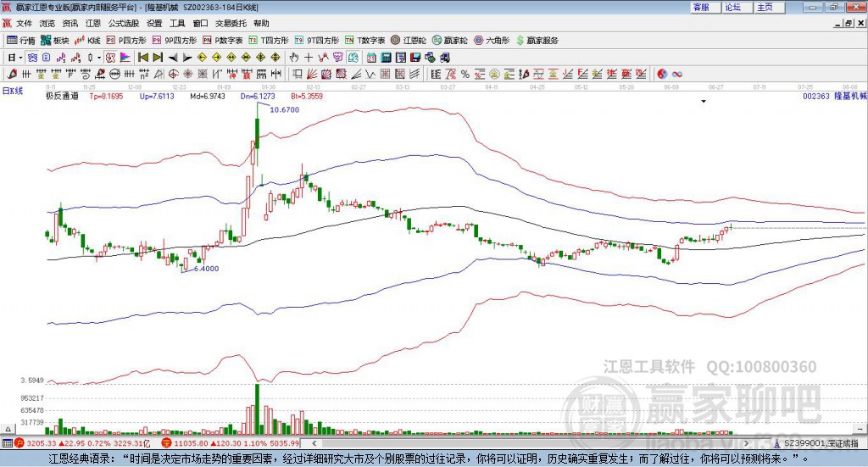Select the 日K线 period label

point(13,91)
